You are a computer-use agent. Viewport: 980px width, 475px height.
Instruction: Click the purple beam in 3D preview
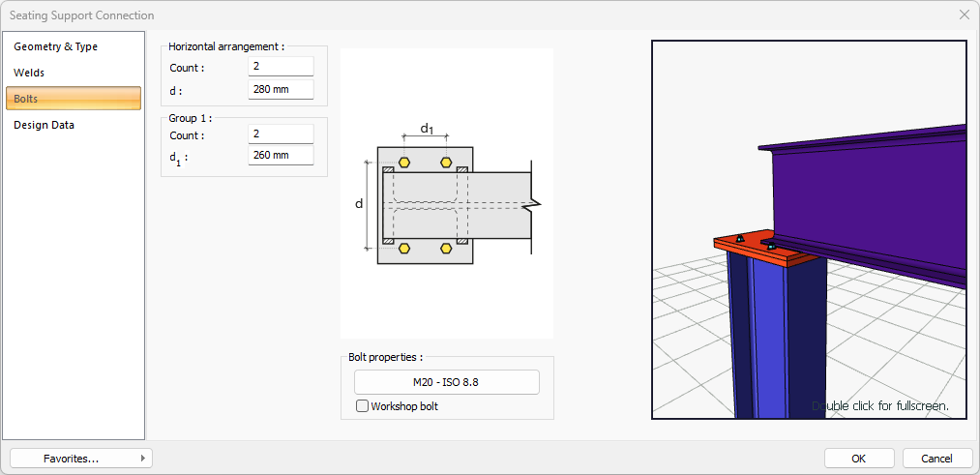pyautogui.click(x=871, y=193)
